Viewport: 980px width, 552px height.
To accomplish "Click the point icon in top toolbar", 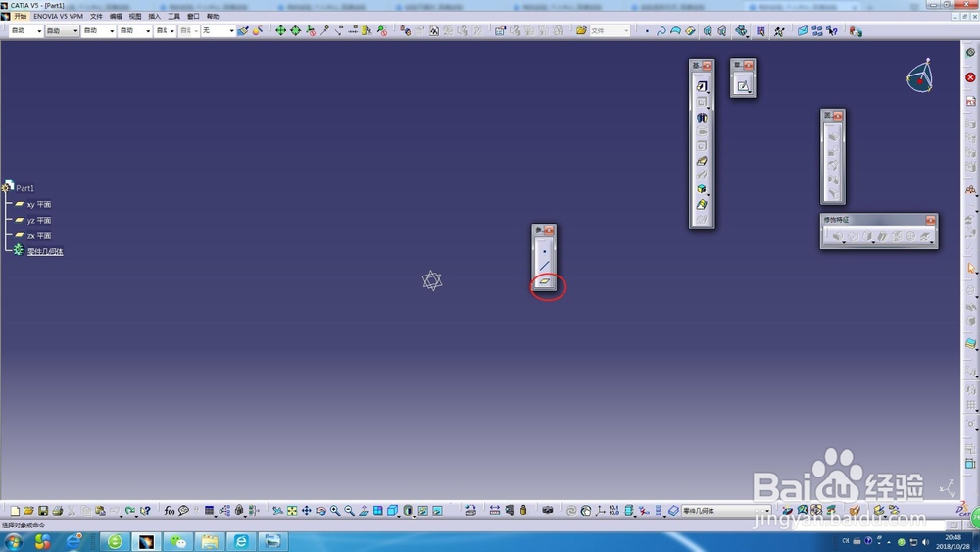I will coord(647,30).
